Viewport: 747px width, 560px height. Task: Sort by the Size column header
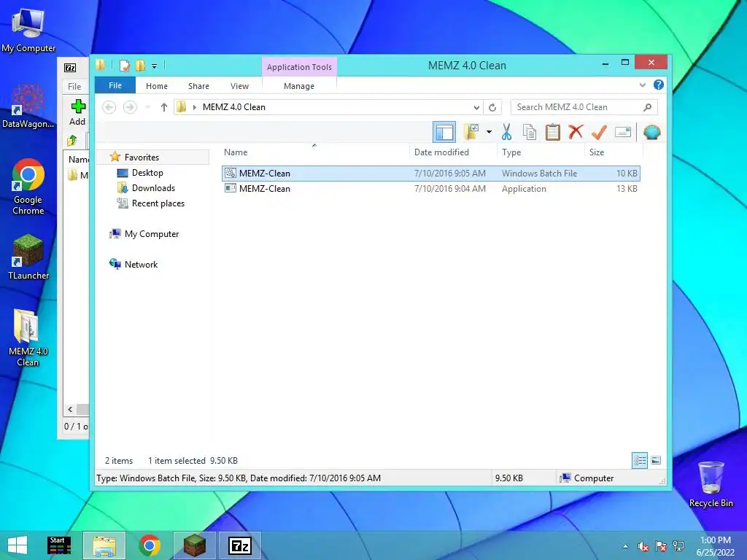click(614, 152)
